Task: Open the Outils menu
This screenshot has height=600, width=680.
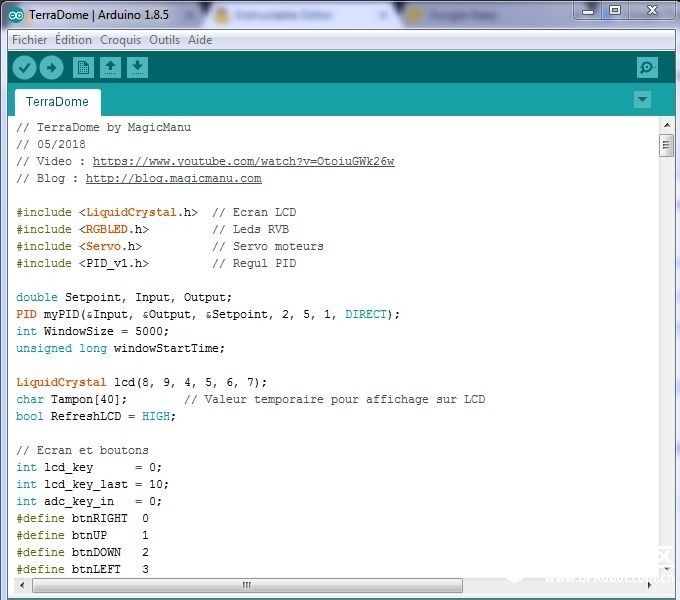Action: tap(164, 40)
